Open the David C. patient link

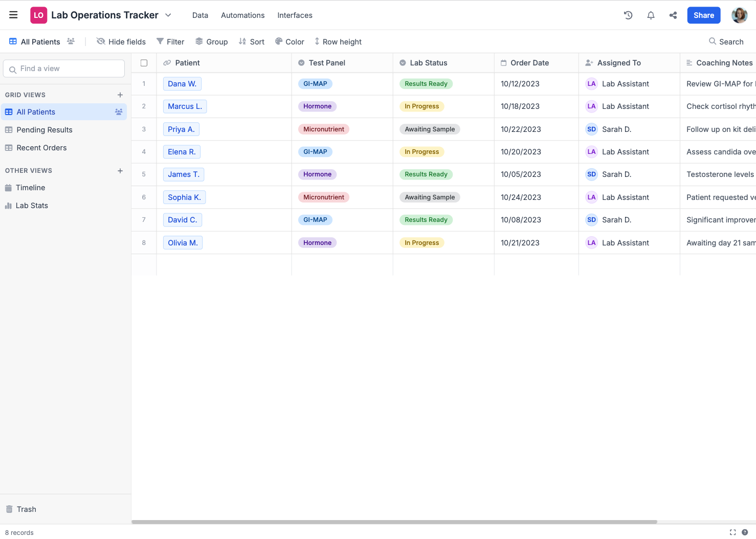coord(183,220)
